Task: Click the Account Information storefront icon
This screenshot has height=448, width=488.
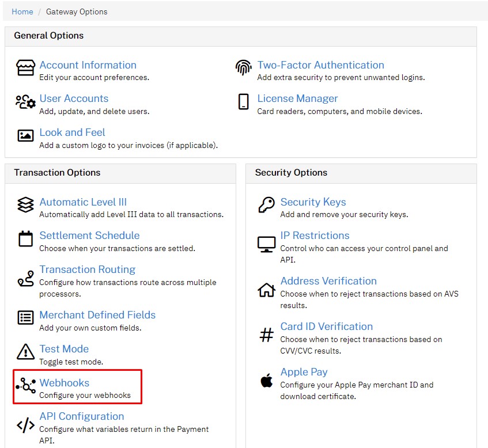Action: tap(25, 68)
